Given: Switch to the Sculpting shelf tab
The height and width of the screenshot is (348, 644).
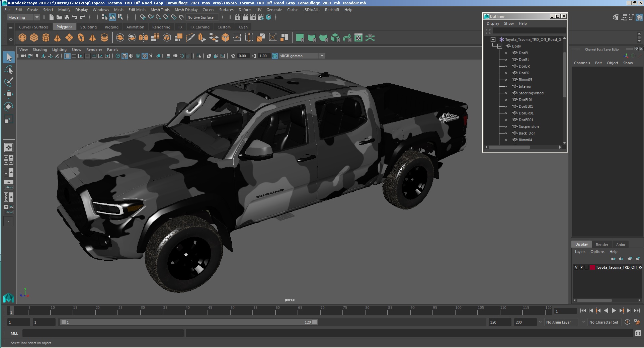Looking at the screenshot, I should pyautogui.click(x=88, y=27).
